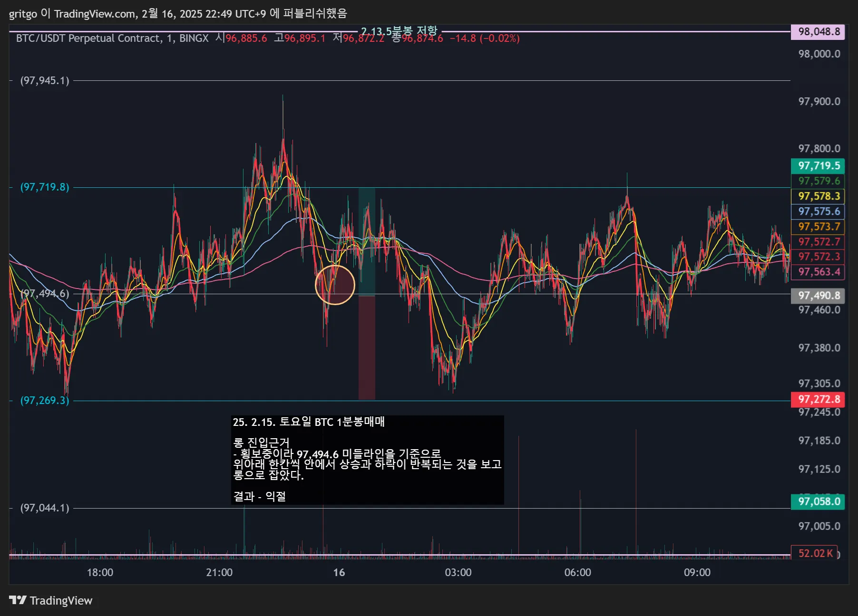The height and width of the screenshot is (616, 858).
Task: Click the 97,058.0 green price label
Action: pos(818,501)
